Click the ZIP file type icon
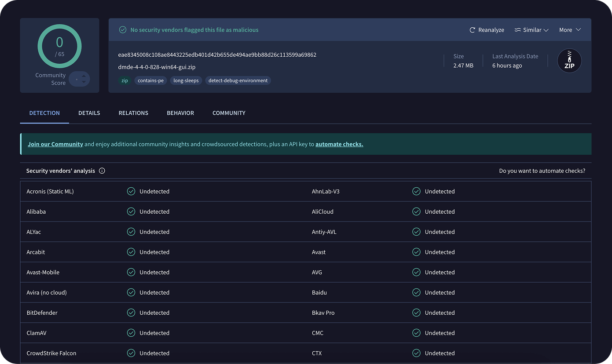Image resolution: width=612 pixels, height=364 pixels. coord(569,61)
